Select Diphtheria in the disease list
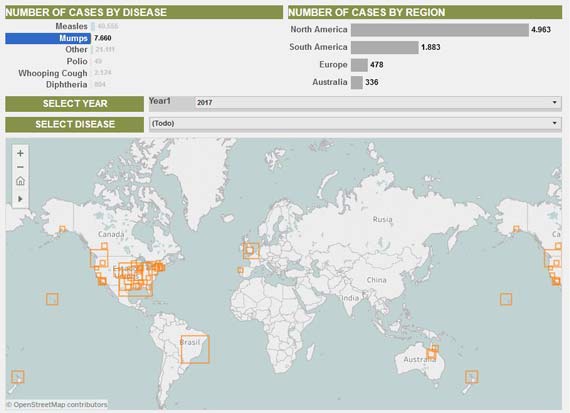Screen dimensions: 570x413 pos(67,85)
